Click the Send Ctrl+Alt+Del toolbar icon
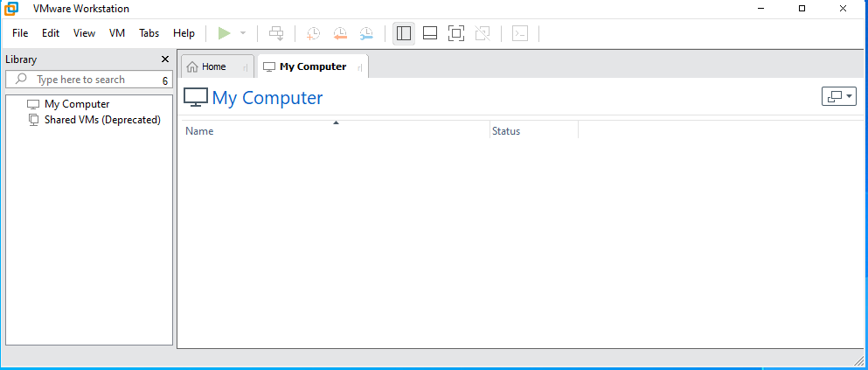The width and height of the screenshot is (868, 370). [276, 33]
